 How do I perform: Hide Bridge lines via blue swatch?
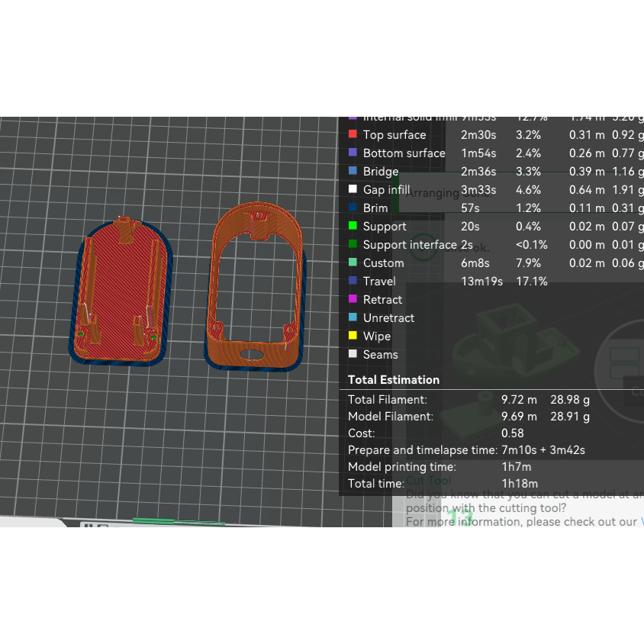point(353,170)
